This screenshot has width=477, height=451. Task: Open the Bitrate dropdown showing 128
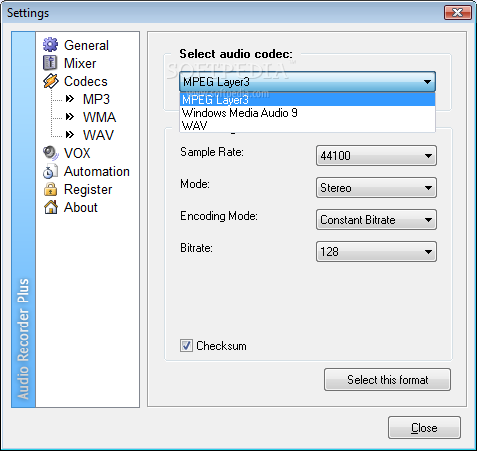click(376, 252)
